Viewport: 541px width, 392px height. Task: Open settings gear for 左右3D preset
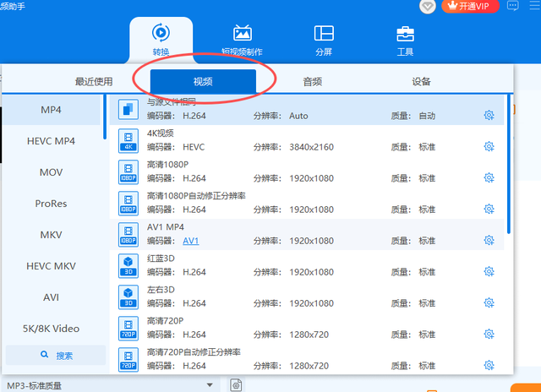point(489,302)
